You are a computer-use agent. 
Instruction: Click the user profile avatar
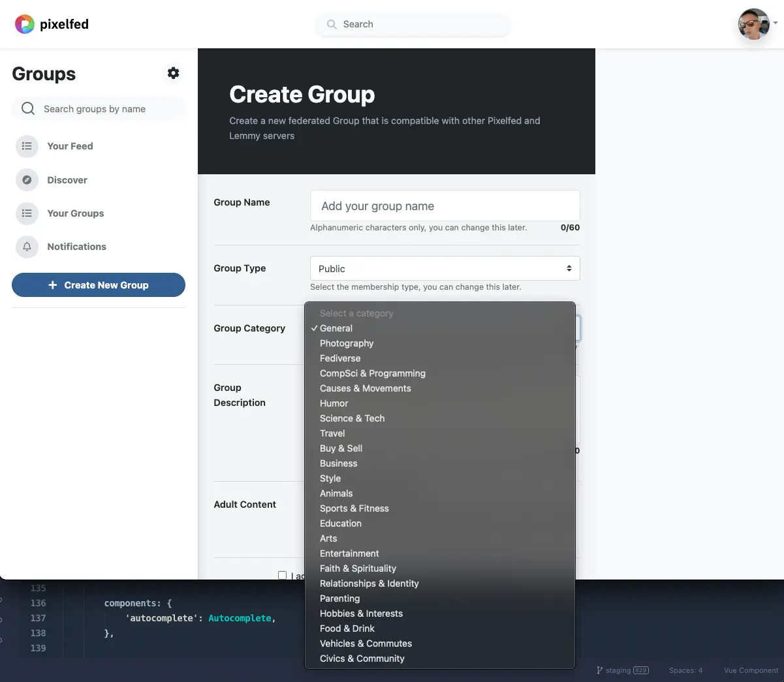click(x=753, y=24)
